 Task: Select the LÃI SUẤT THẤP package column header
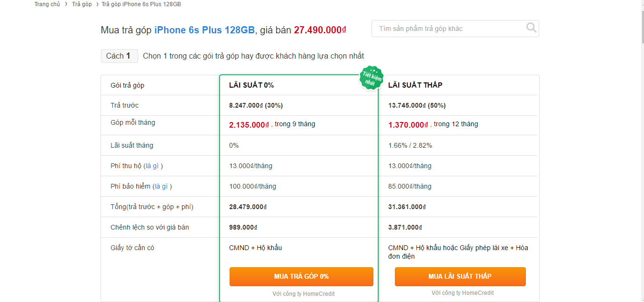(x=415, y=85)
